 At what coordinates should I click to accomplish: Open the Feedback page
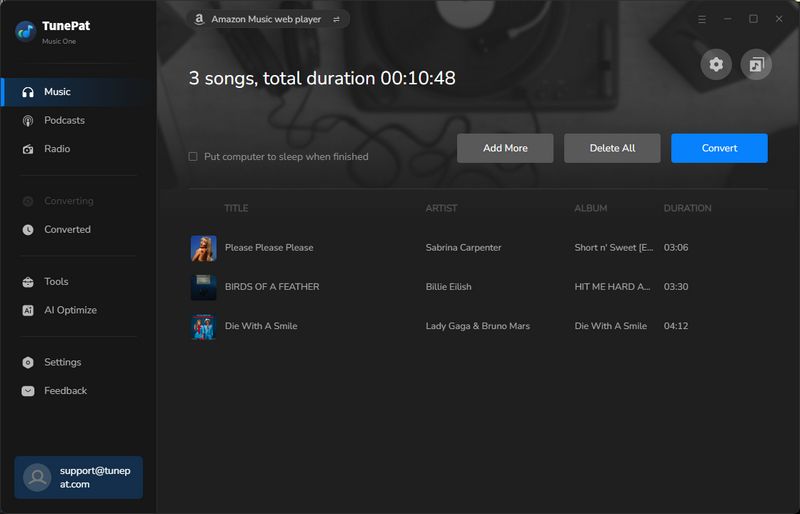coord(65,391)
